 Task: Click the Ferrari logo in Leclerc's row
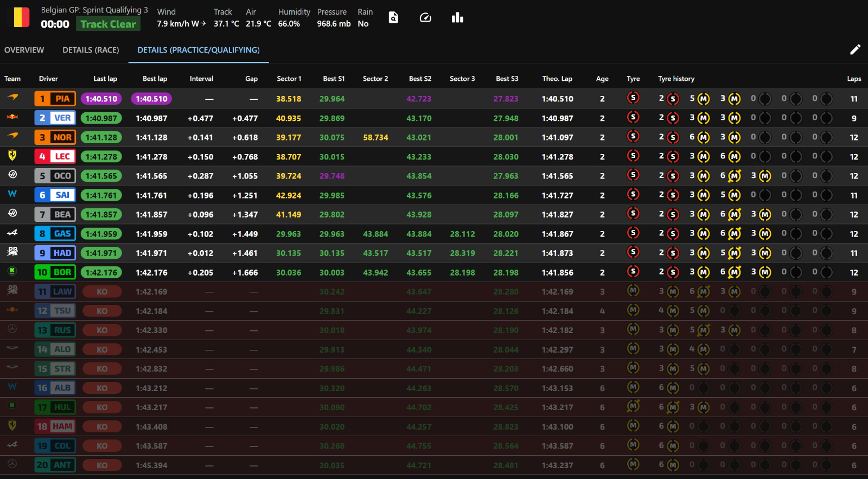(12, 156)
